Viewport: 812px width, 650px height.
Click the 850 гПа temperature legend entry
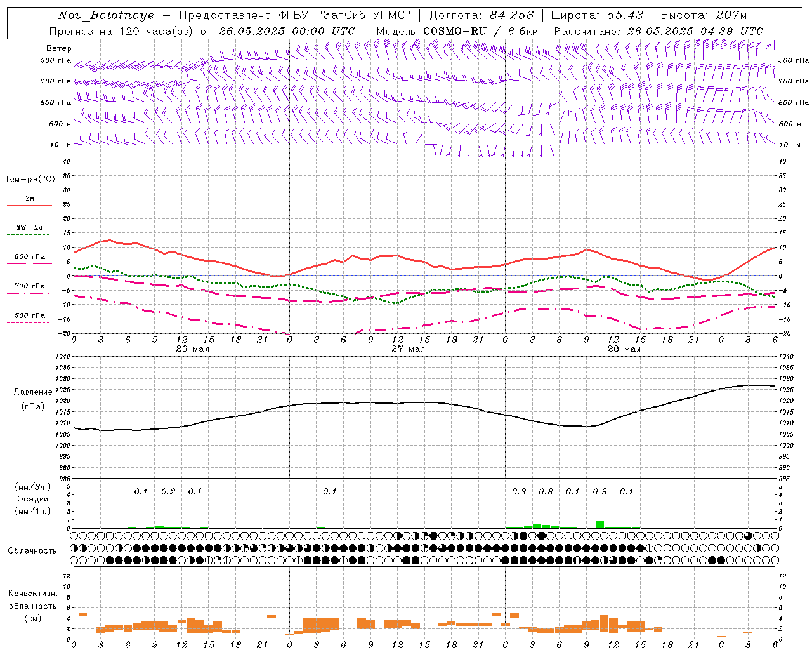pyautogui.click(x=30, y=257)
